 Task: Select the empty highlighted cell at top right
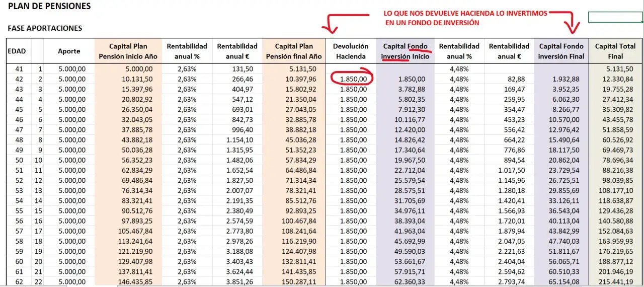(x=615, y=17)
